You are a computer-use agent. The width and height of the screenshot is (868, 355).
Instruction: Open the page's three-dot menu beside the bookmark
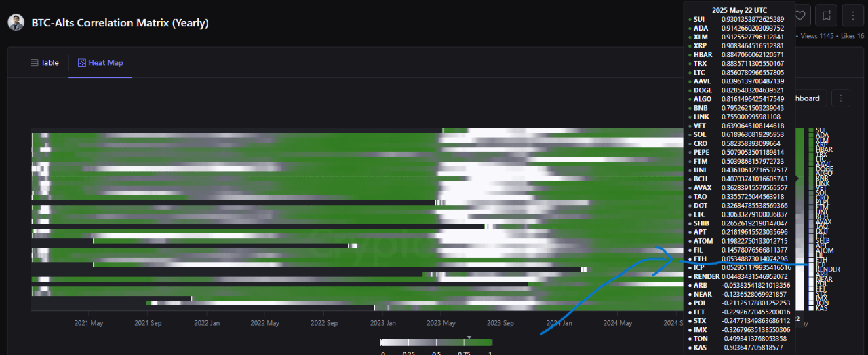(852, 15)
